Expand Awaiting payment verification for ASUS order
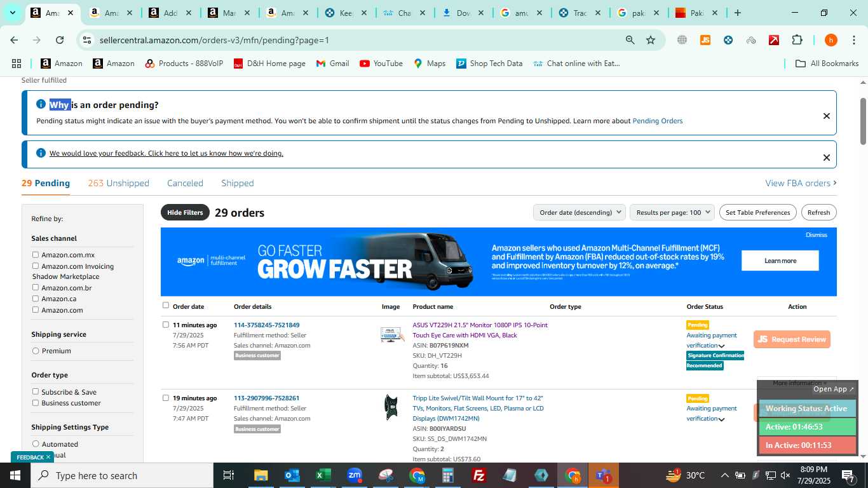Viewport: 868px width, 488px height. click(721, 346)
